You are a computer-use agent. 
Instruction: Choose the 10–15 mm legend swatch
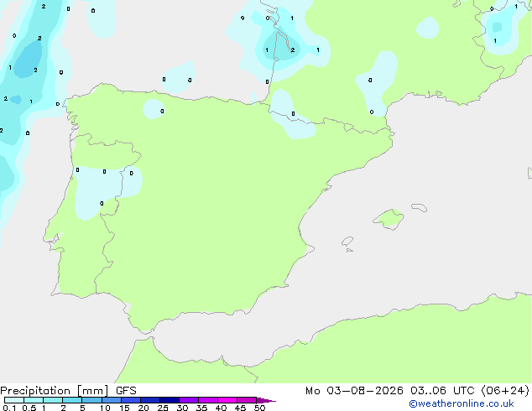(x=111, y=400)
